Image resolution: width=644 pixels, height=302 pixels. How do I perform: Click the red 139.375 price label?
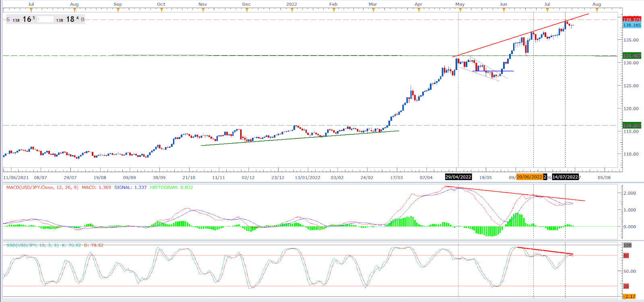coord(632,19)
